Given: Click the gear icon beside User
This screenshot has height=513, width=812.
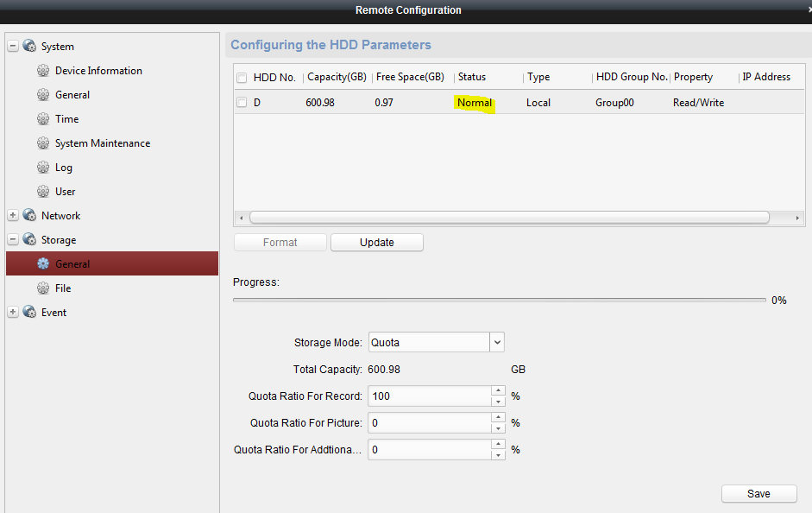Looking at the screenshot, I should tap(43, 192).
